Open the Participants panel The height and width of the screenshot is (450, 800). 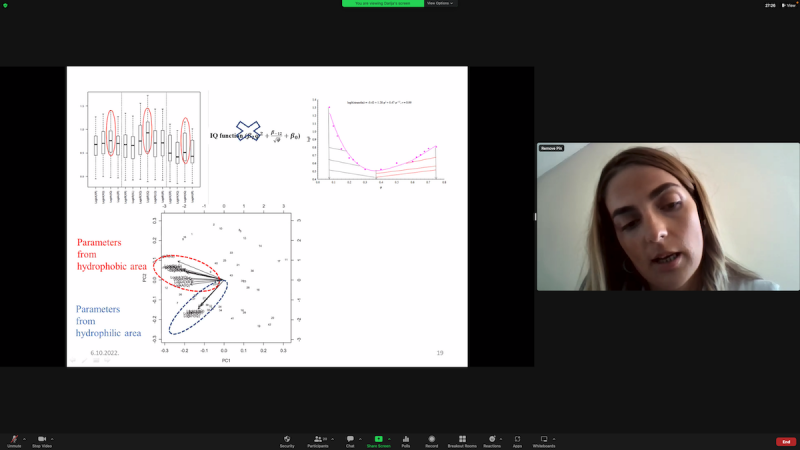point(317,440)
